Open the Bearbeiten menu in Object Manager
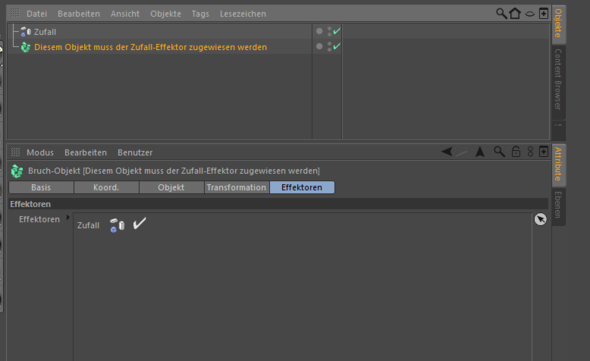This screenshot has height=361, width=590. click(79, 14)
